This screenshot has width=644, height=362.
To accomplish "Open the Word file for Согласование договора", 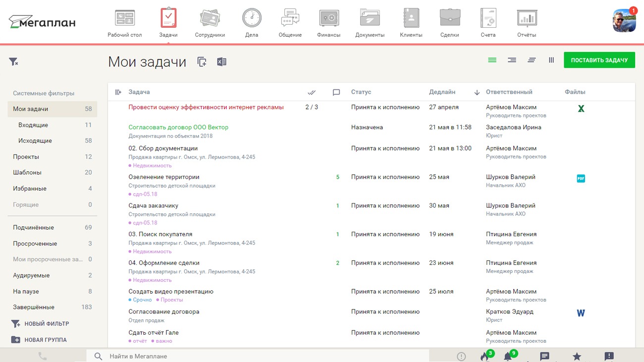I will (581, 313).
